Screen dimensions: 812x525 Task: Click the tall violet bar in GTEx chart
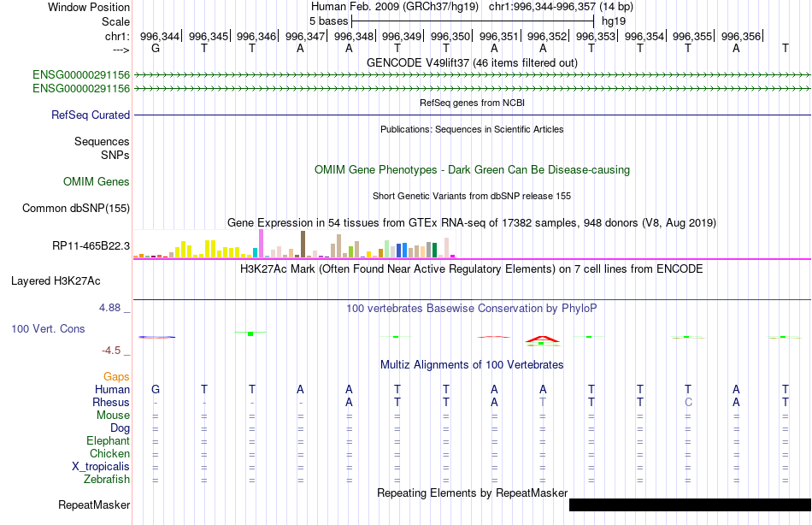(262, 244)
